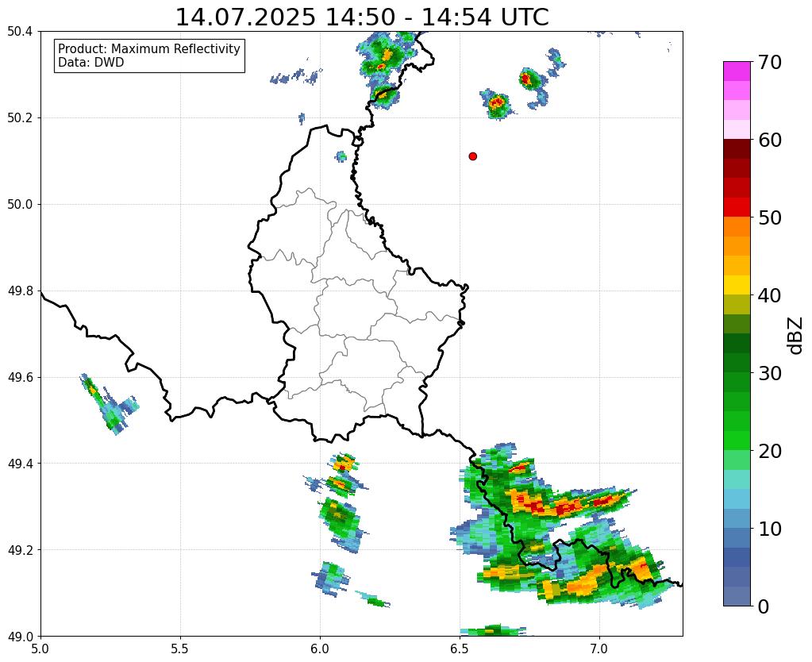Image resolution: width=812 pixels, height=662 pixels.
Task: Click the red station marker dot
Action: (x=472, y=156)
